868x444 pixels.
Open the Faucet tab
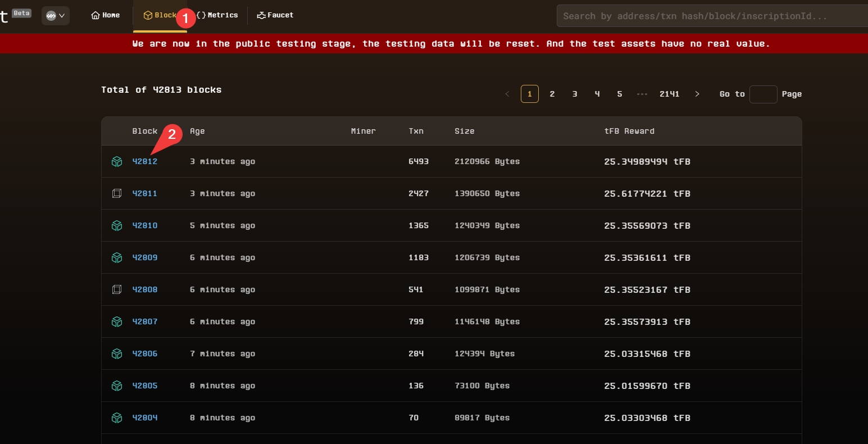(x=275, y=15)
